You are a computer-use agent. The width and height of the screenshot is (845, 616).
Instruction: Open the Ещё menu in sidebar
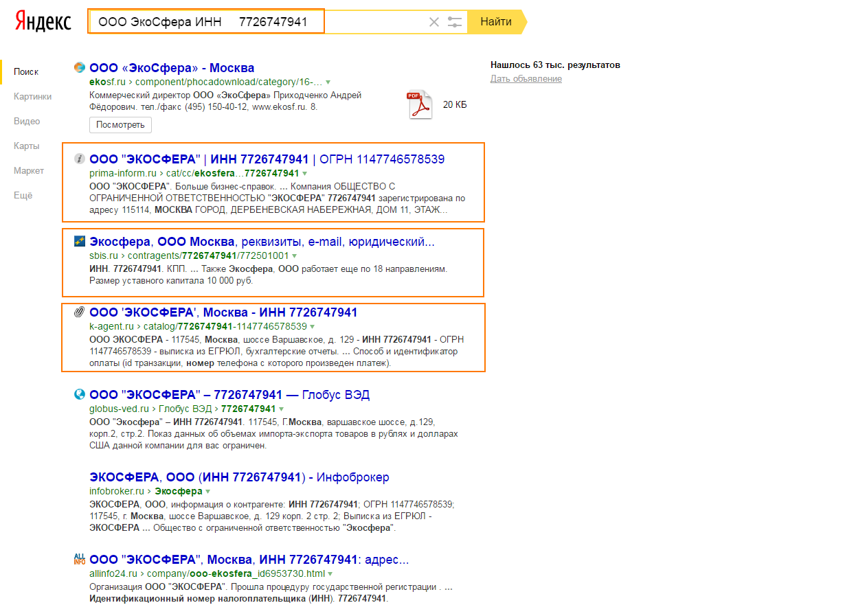(23, 195)
